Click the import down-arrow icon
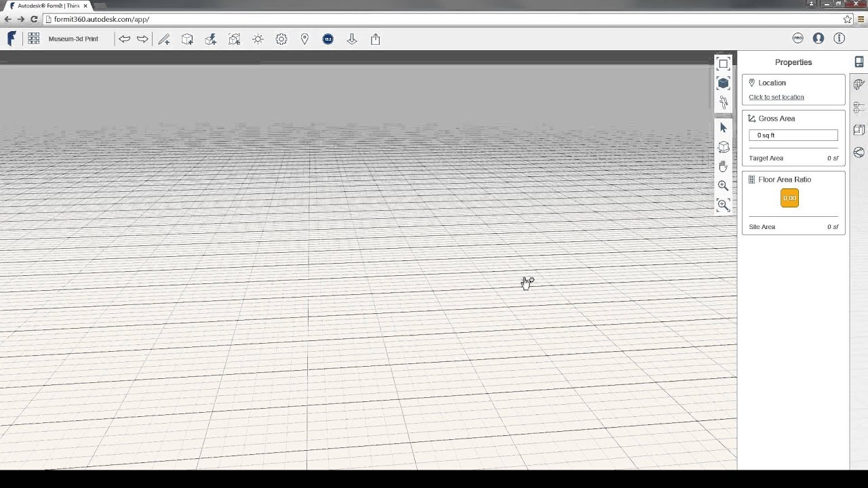Image resolution: width=868 pixels, height=488 pixels. [x=352, y=39]
